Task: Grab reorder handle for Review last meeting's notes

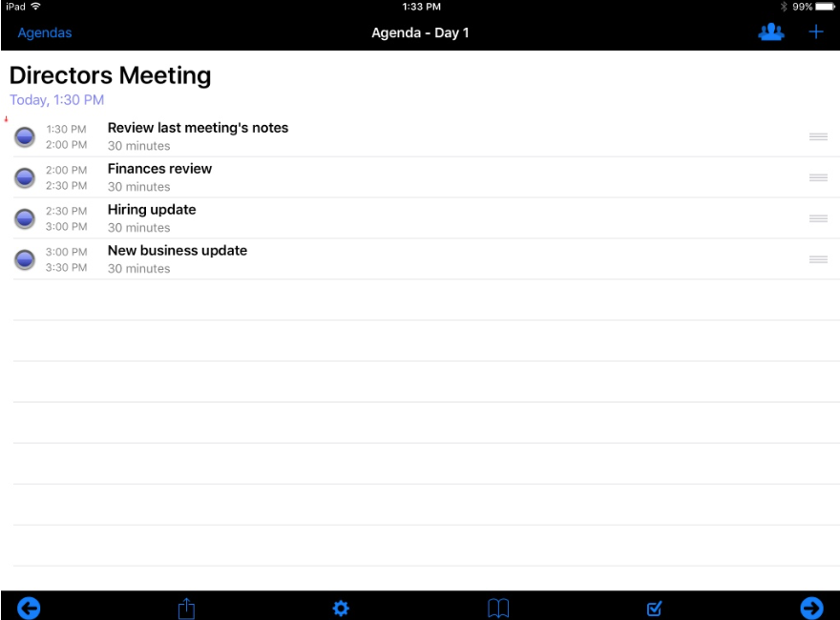Action: point(818,137)
